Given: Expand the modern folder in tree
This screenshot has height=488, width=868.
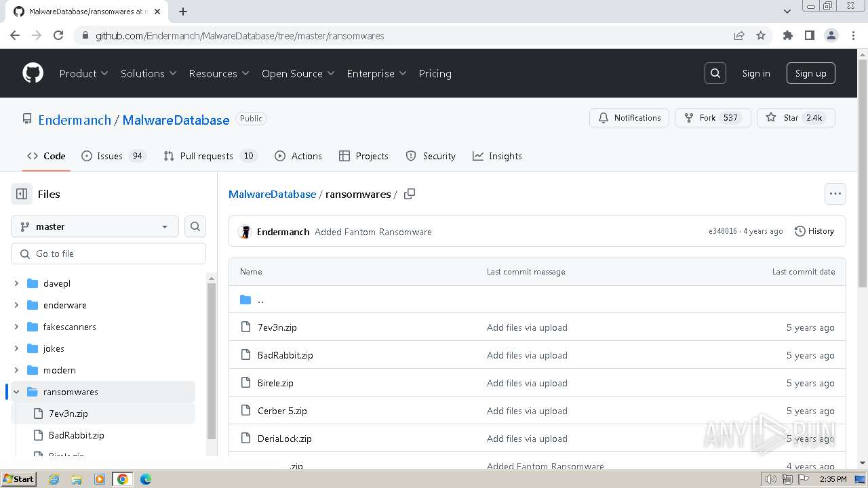Looking at the screenshot, I should click(x=16, y=370).
